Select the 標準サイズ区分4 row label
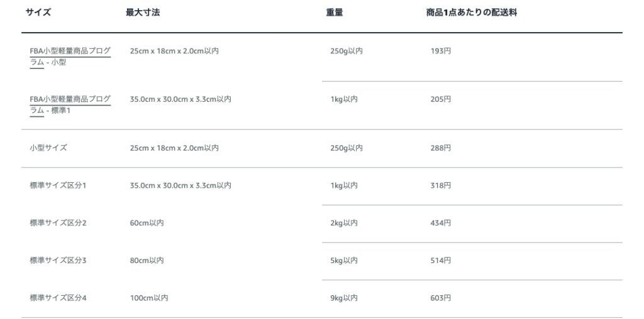Viewport: 644px width, 319px height. pyautogui.click(x=58, y=298)
